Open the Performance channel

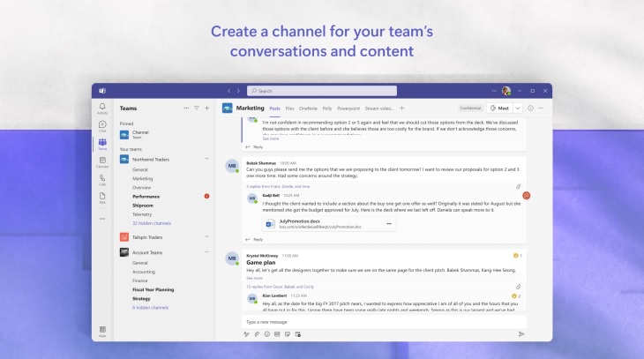click(146, 197)
